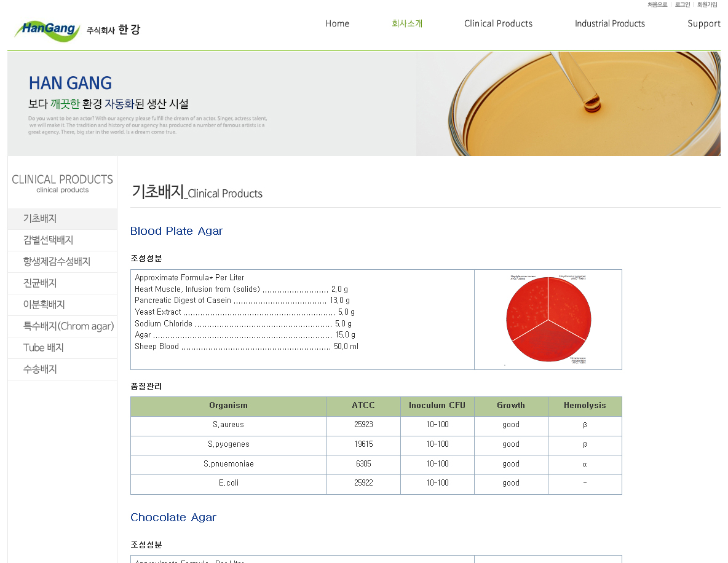Image resolution: width=728 pixels, height=563 pixels.
Task: Click the HanGang logo
Action: coord(77,30)
